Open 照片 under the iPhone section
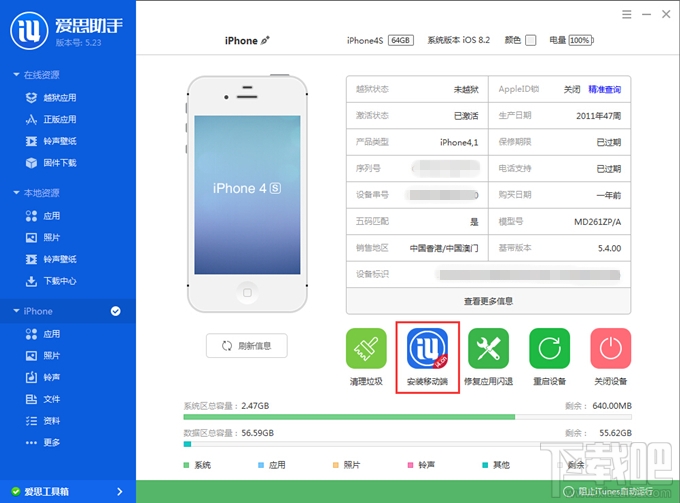This screenshot has width=680, height=503. tap(43, 356)
